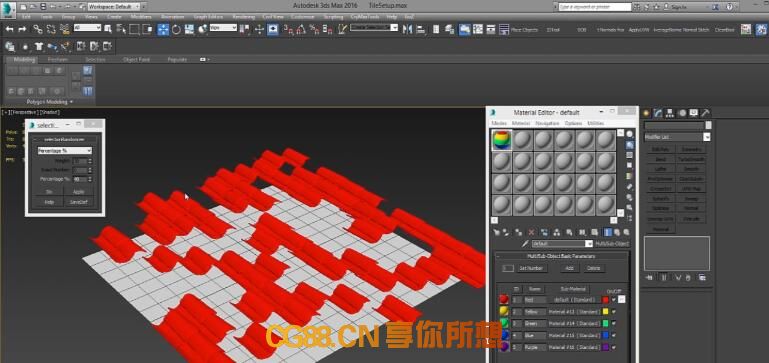Click the Mirror tool icon
The image size is (769, 363).
pos(407,29)
